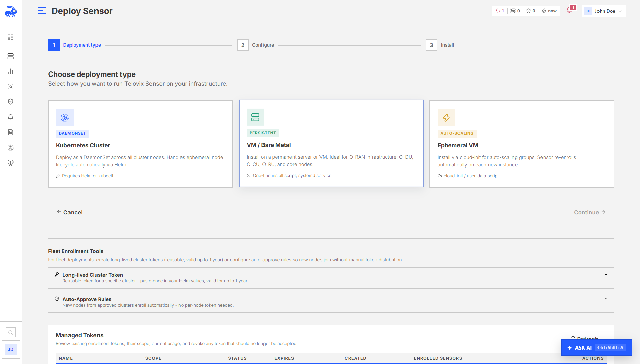Click the alerts count bell in status bar
640x364 pixels.
click(500, 11)
